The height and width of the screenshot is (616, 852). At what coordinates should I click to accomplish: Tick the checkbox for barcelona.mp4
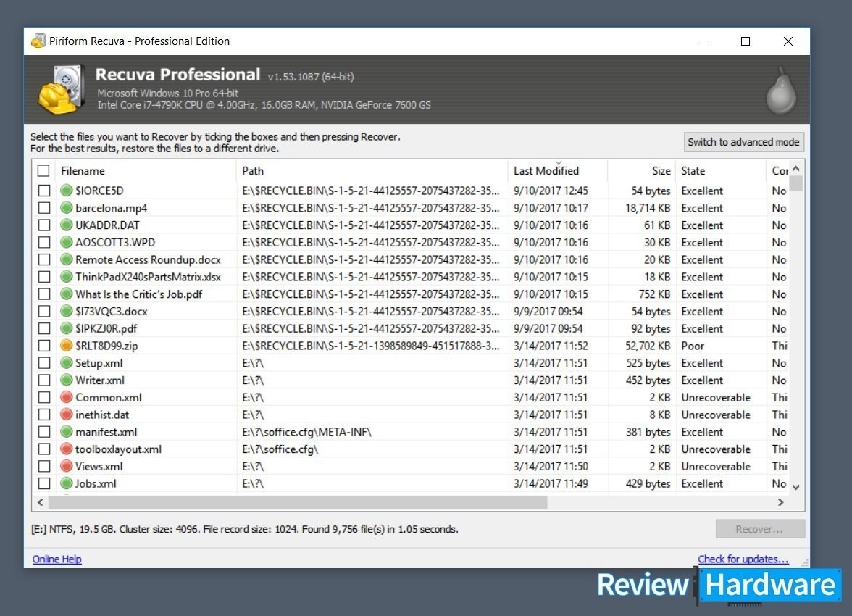tap(45, 208)
